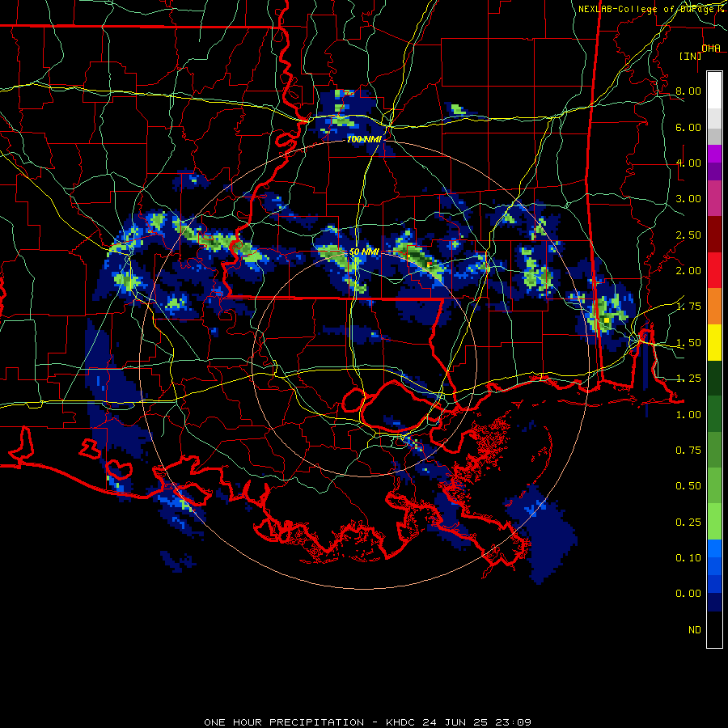Click the [IN] units label

[691, 56]
